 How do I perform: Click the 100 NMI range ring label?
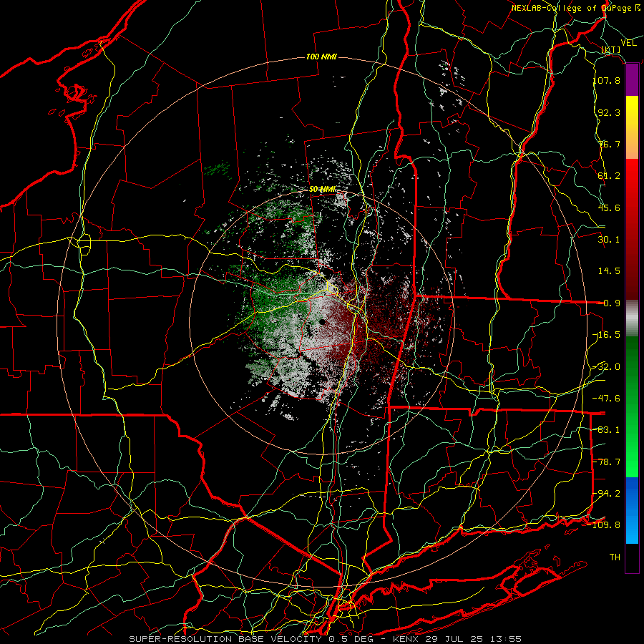pyautogui.click(x=321, y=57)
